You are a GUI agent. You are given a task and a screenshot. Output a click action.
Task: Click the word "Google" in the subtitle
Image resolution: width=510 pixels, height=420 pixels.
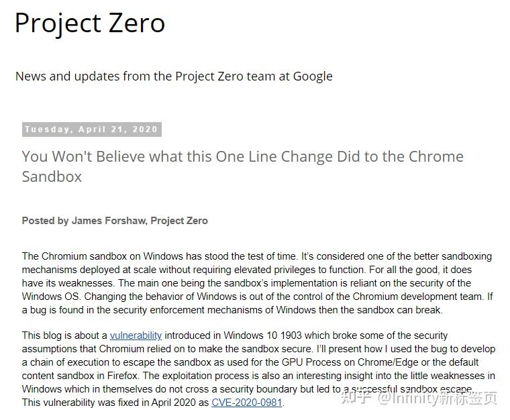point(313,76)
